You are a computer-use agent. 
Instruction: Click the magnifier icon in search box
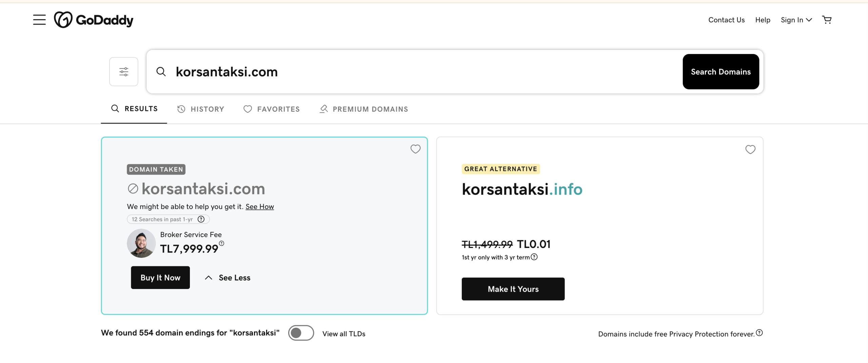click(x=161, y=72)
